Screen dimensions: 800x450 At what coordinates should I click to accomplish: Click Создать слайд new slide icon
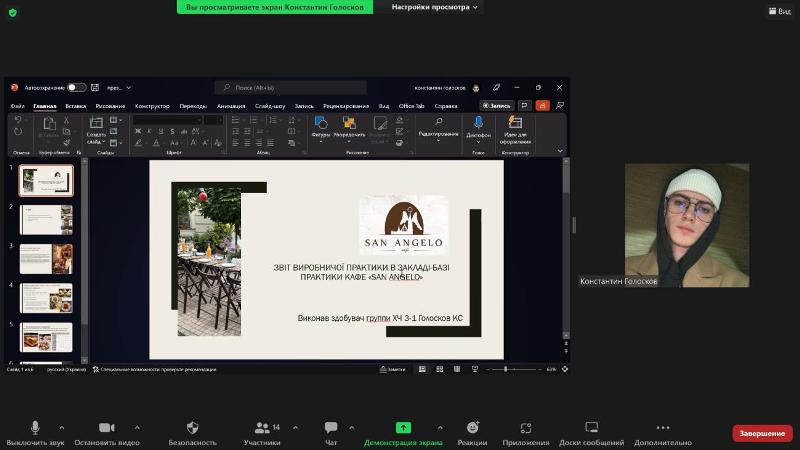tap(95, 122)
